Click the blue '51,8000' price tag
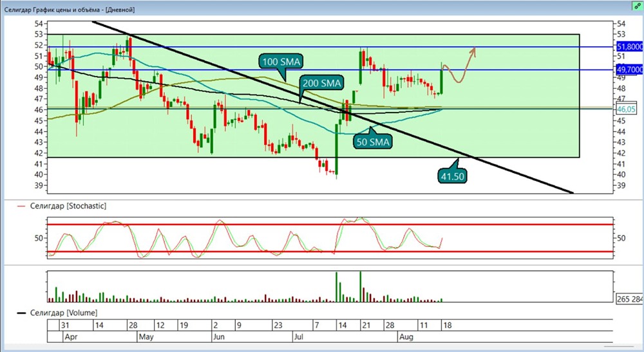 click(x=630, y=47)
